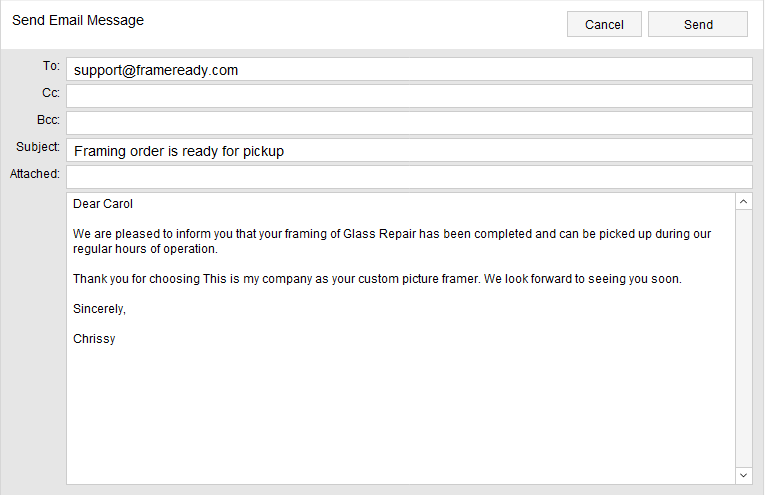
Task: Click the 'To:' field label
Action: [x=51, y=66]
